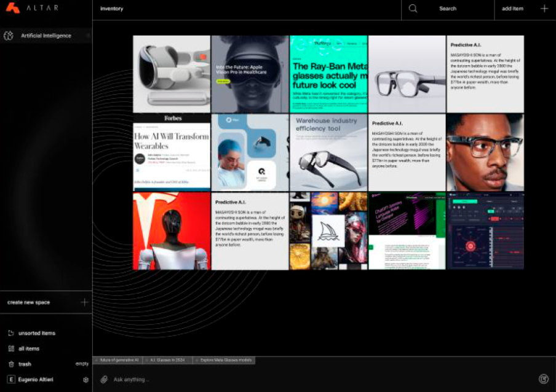Open the Ray-Ban Meta glasses article card
Image resolution: width=556 pixels, height=392 pixels.
point(328,74)
